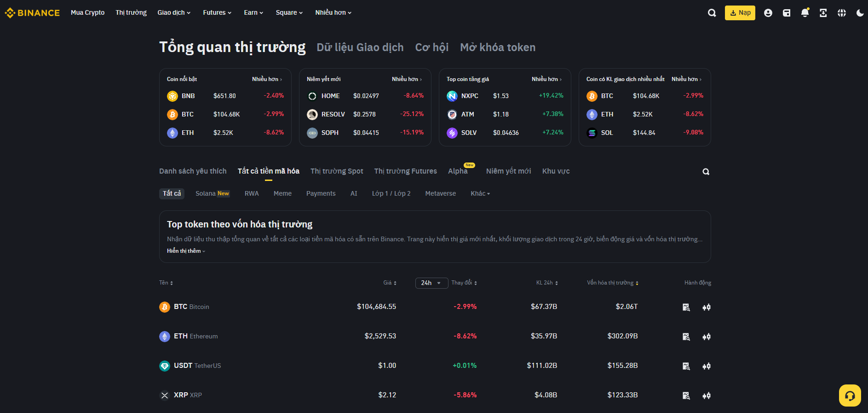Select Thị trường Spot tab
Screen dimensions: 868x413
point(337,171)
